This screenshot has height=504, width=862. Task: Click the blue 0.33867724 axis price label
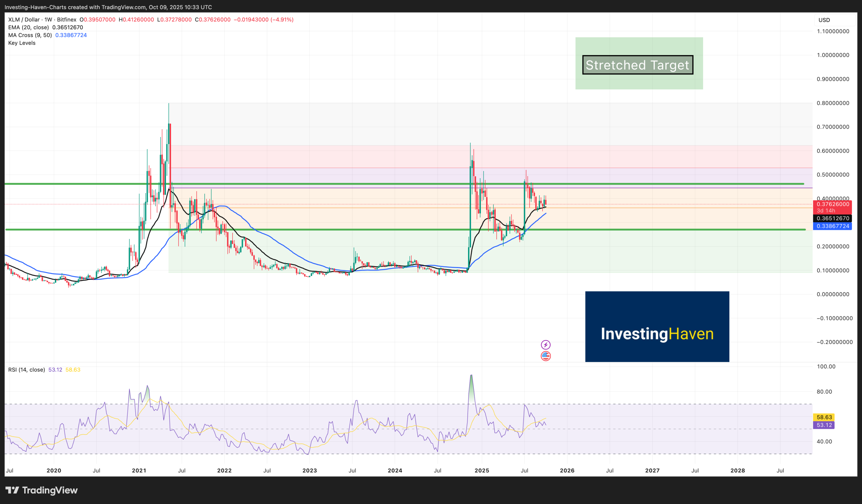pyautogui.click(x=833, y=226)
